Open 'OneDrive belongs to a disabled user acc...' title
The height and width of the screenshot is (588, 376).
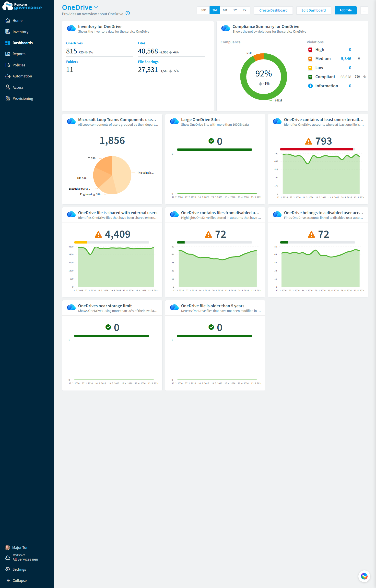click(x=324, y=213)
